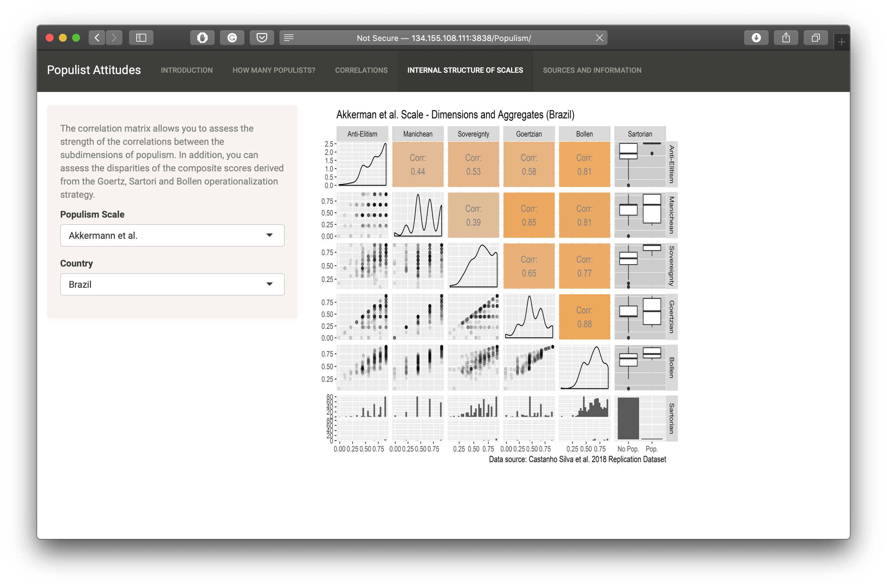Switch to the Correlations tab
This screenshot has height=588, width=887.
[361, 70]
